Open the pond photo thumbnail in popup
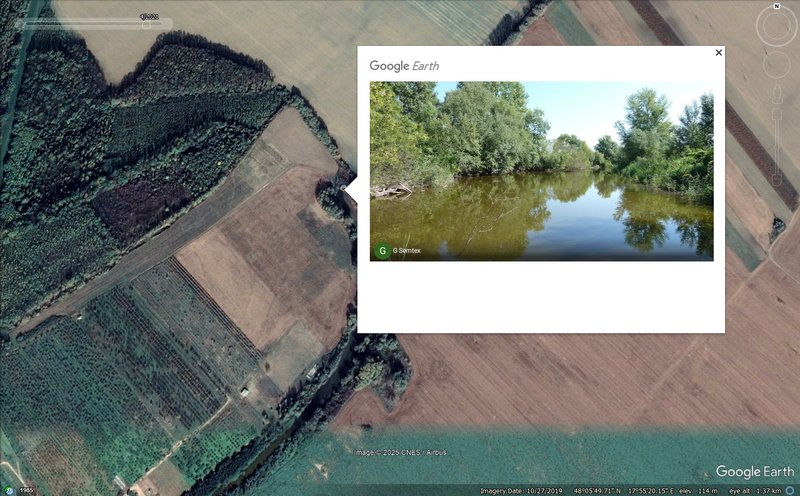Viewport: 800px width, 496px height. (x=541, y=171)
